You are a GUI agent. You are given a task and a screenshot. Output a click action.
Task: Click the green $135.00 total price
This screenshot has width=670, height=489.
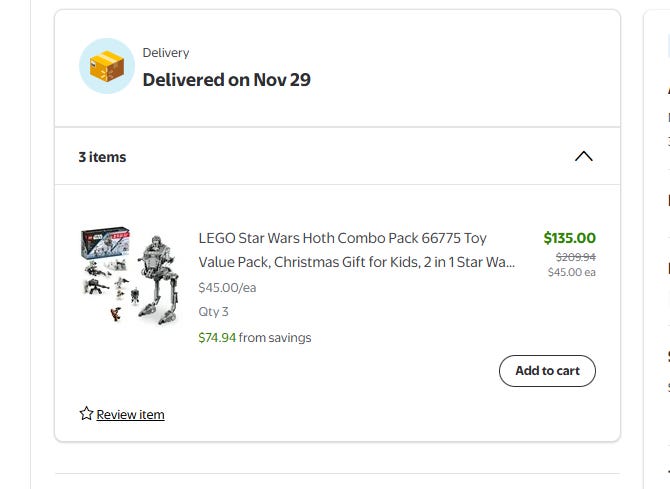point(569,238)
